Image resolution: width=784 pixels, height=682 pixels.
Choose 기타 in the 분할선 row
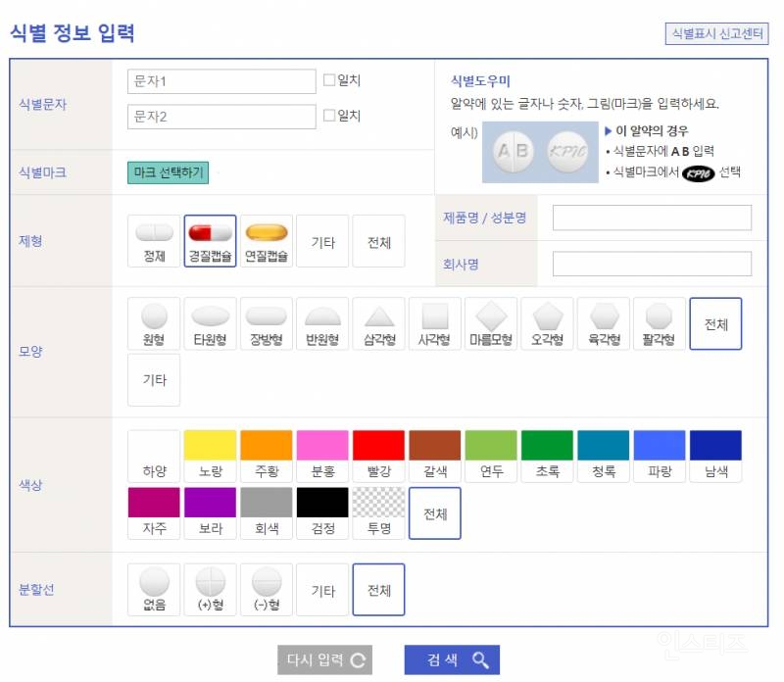(322, 590)
